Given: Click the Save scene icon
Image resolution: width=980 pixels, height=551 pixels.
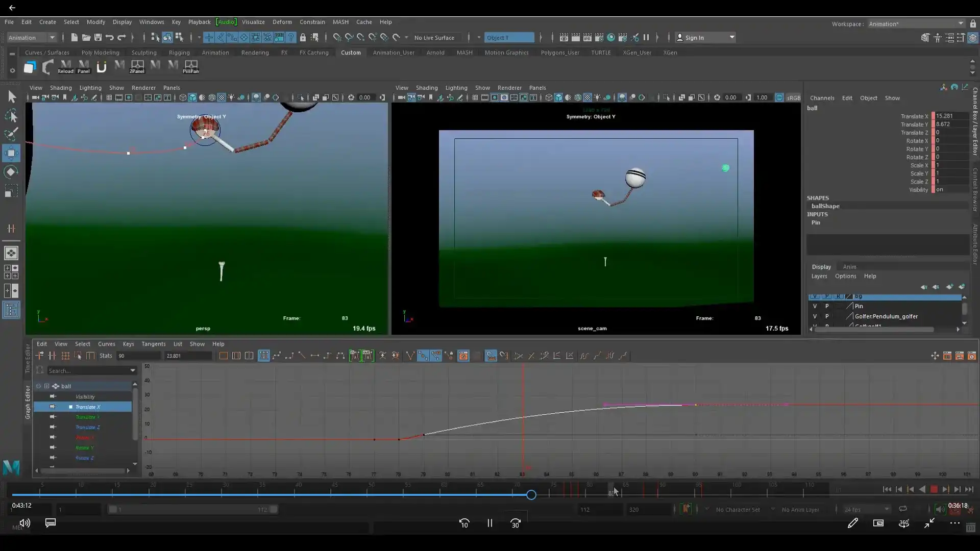Looking at the screenshot, I should click(x=98, y=37).
